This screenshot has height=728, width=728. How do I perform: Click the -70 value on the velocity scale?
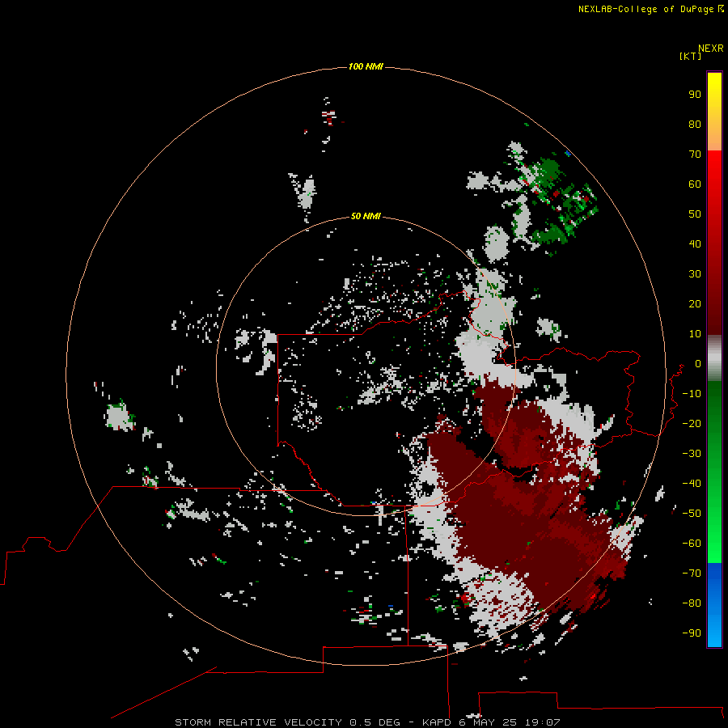point(692,574)
